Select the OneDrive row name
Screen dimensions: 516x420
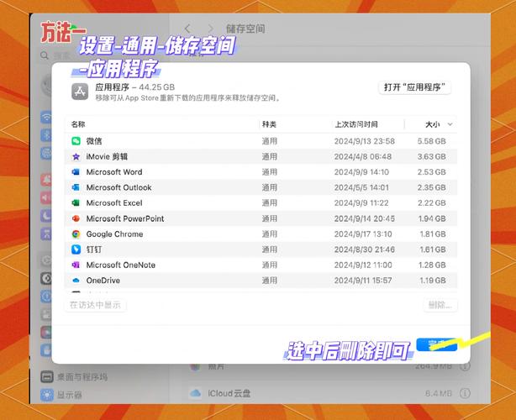coord(103,281)
